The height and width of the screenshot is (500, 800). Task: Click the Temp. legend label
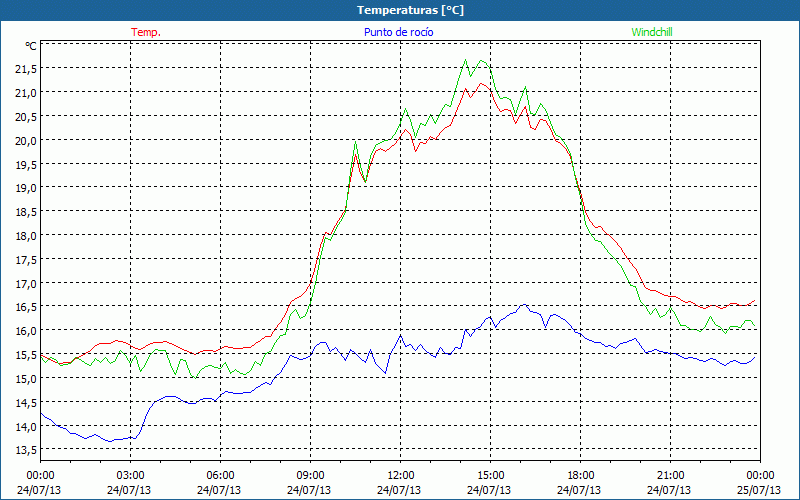(146, 32)
